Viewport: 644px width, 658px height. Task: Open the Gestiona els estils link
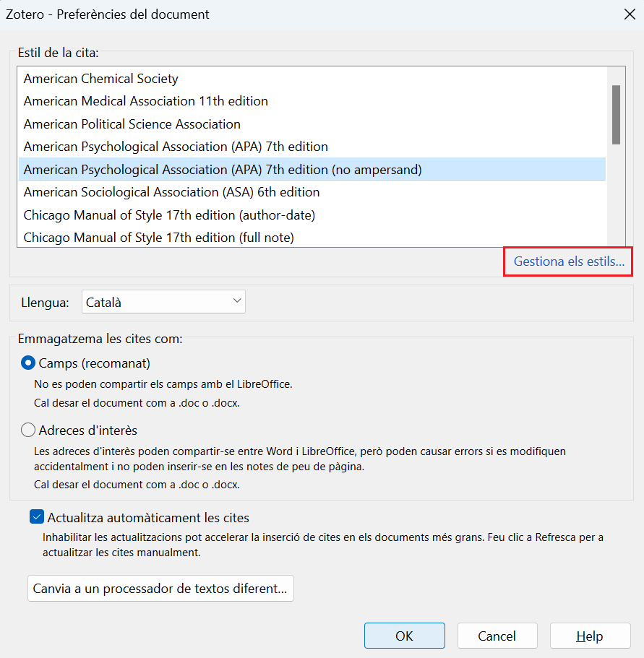click(x=569, y=261)
